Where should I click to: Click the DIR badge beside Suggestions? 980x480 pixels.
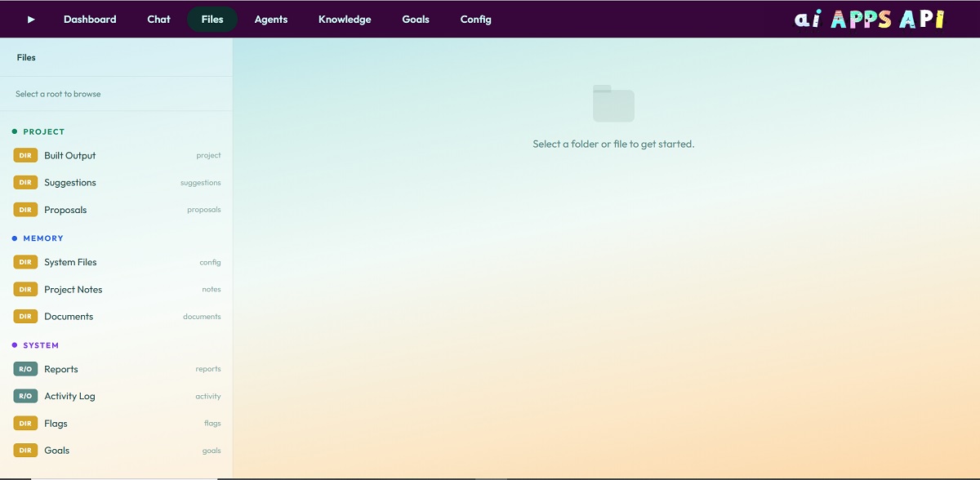point(25,183)
